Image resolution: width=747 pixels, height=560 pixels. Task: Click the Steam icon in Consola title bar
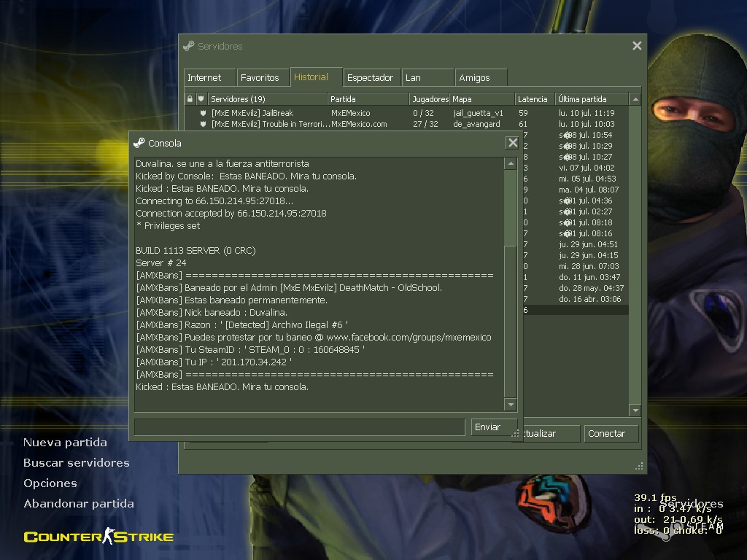click(x=139, y=143)
